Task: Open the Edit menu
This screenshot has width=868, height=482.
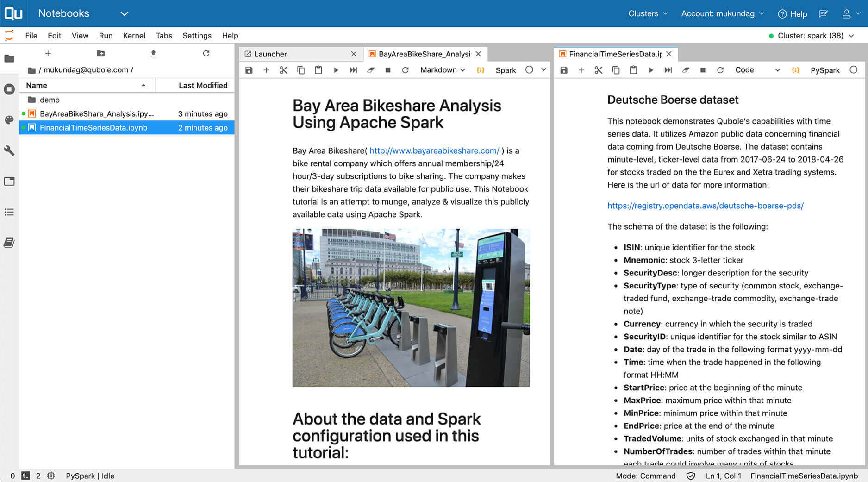Action: point(54,36)
